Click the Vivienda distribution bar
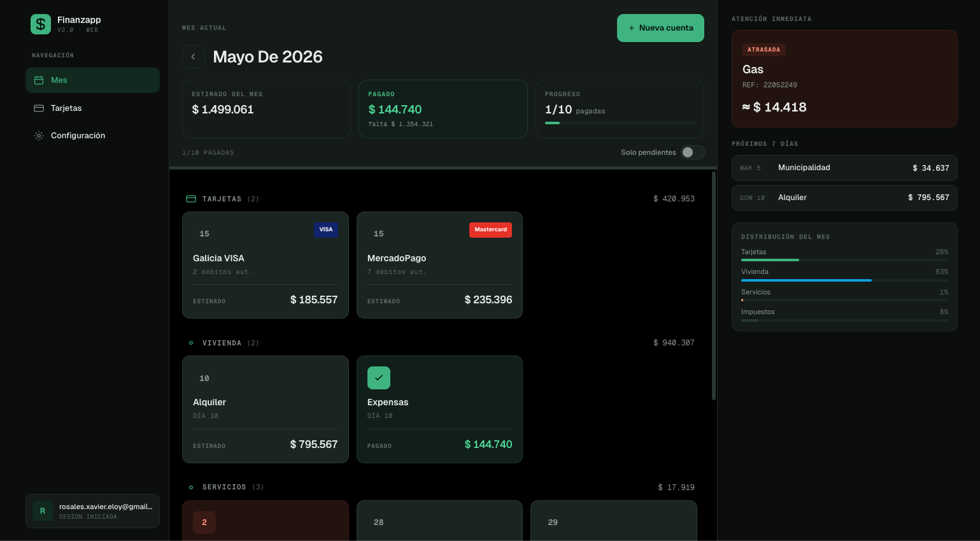Image resolution: width=980 pixels, height=541 pixels. click(844, 280)
